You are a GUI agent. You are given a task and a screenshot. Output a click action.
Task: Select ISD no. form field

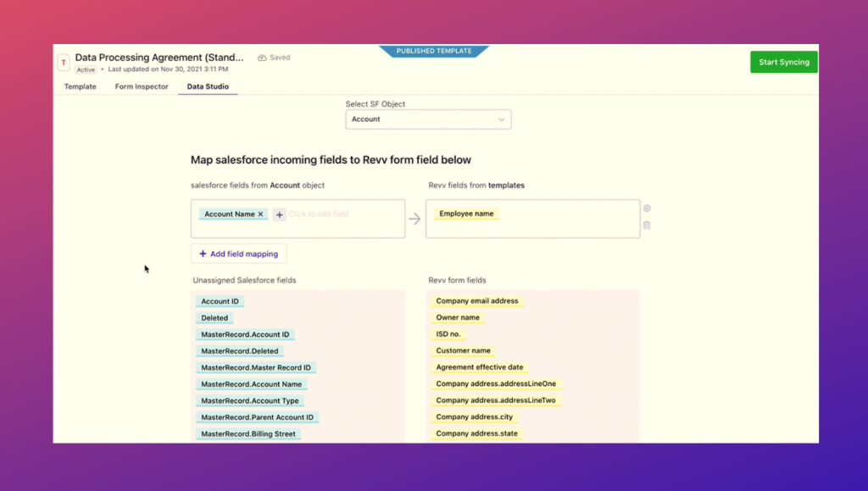(448, 334)
